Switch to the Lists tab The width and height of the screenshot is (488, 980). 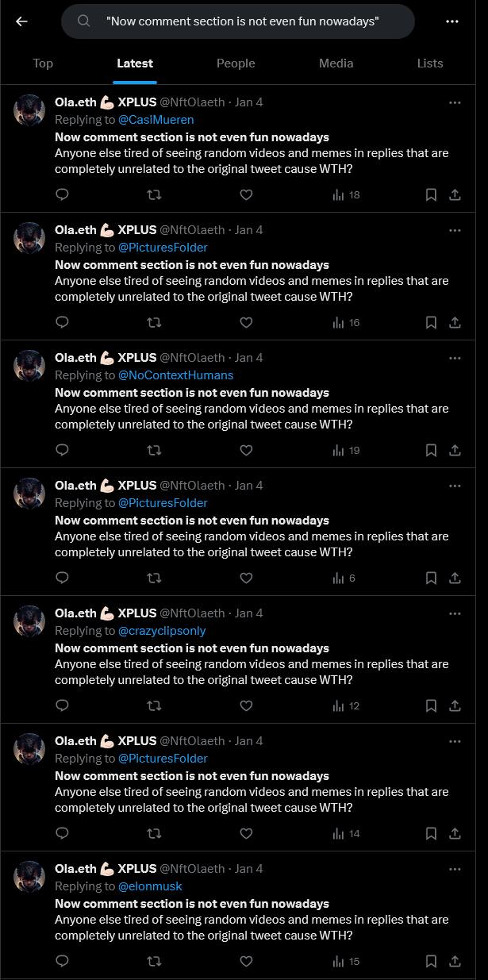[x=430, y=63]
